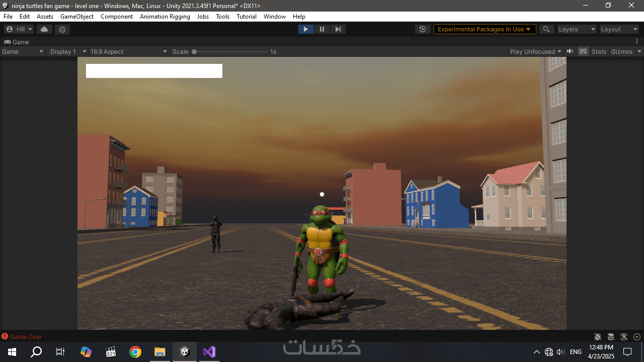The width and height of the screenshot is (644, 362).
Task: Toggle the Stats overlay
Action: 599,51
